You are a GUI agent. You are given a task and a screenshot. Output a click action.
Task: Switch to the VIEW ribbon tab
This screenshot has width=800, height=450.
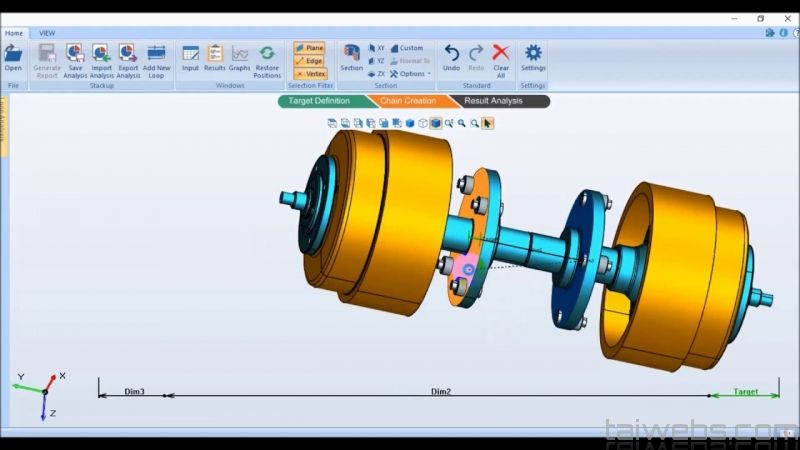pos(47,33)
